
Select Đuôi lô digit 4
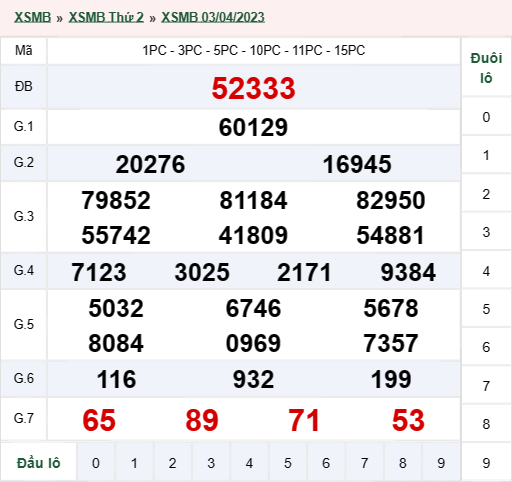tap(486, 271)
